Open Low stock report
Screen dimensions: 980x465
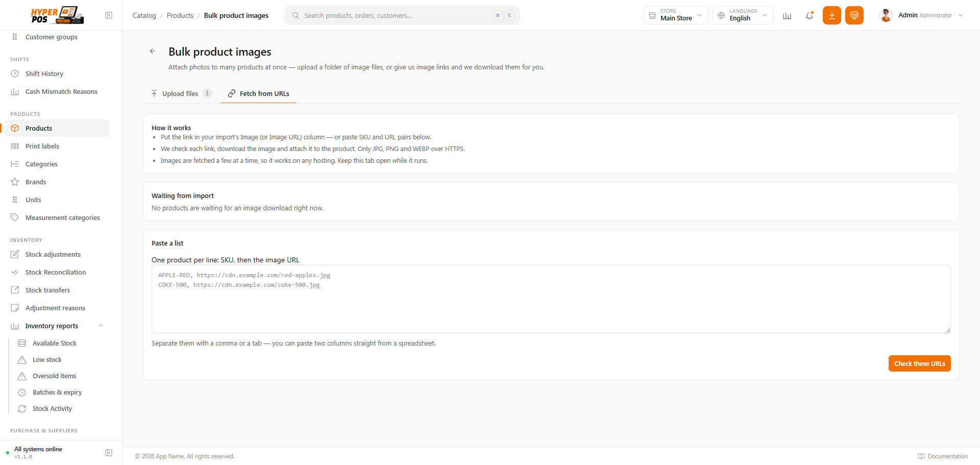(x=47, y=360)
